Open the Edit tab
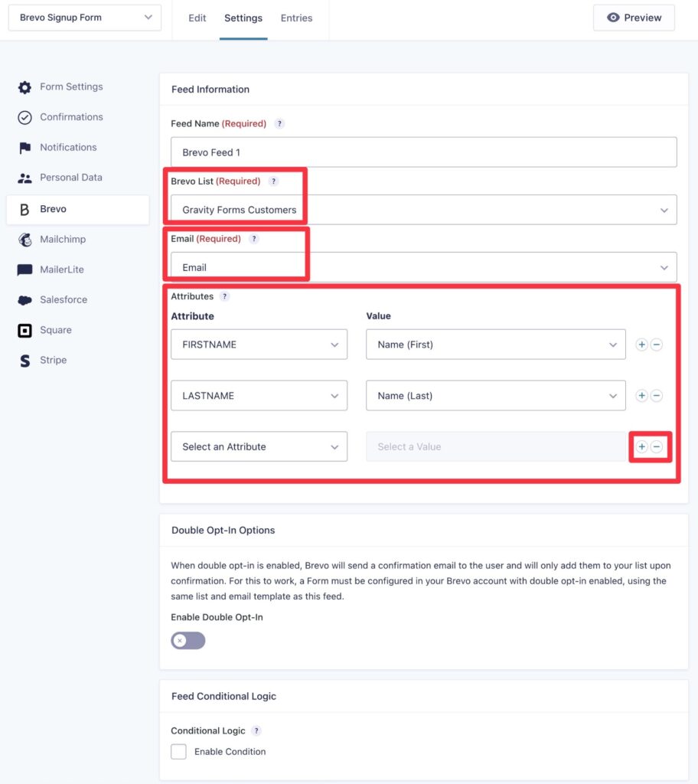 (197, 18)
